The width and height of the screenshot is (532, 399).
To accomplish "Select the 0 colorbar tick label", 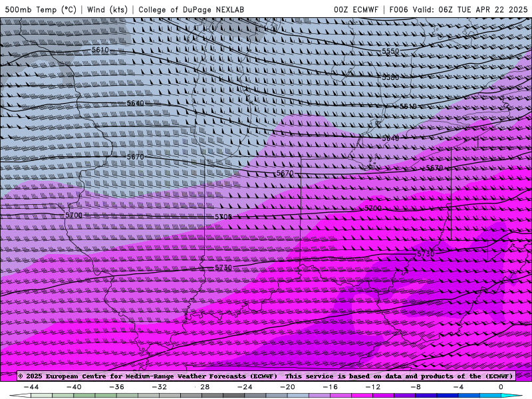I will point(501,387).
